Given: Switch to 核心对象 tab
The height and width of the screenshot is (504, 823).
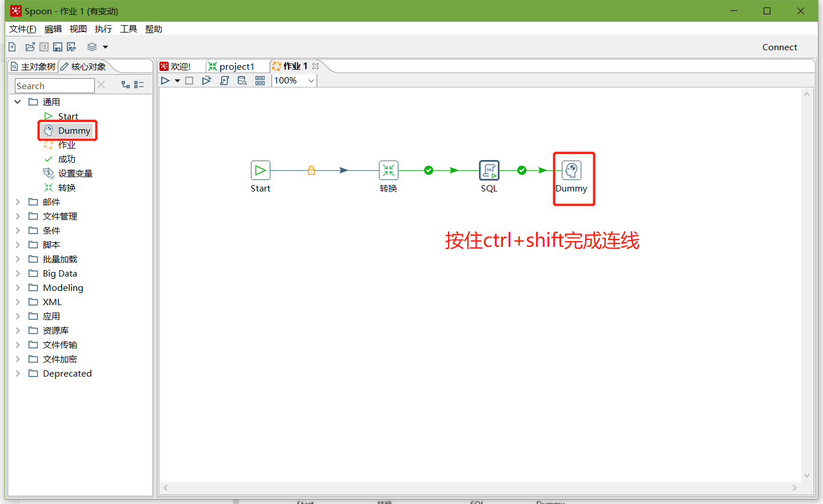Looking at the screenshot, I should click(83, 67).
